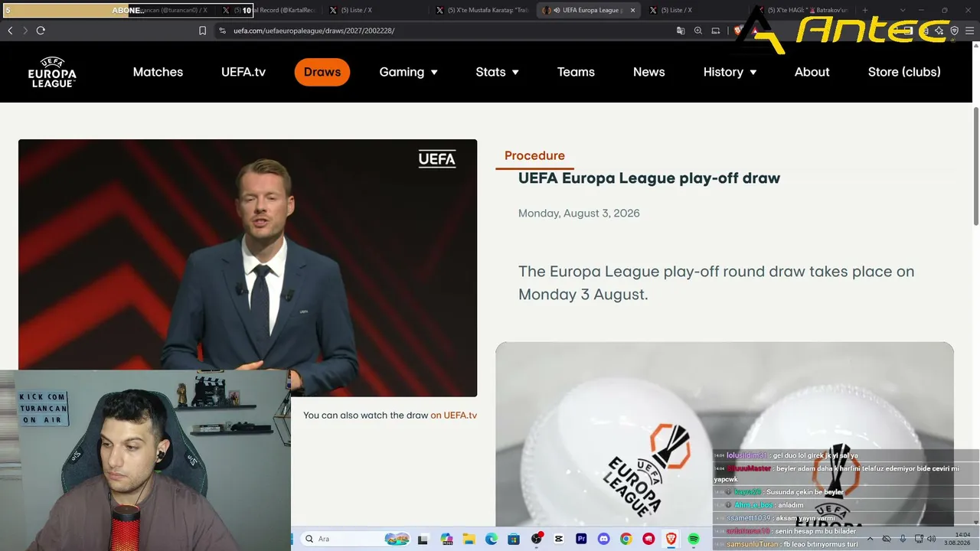980x551 pixels.
Task: Open CapCut from taskbar
Action: tap(559, 539)
